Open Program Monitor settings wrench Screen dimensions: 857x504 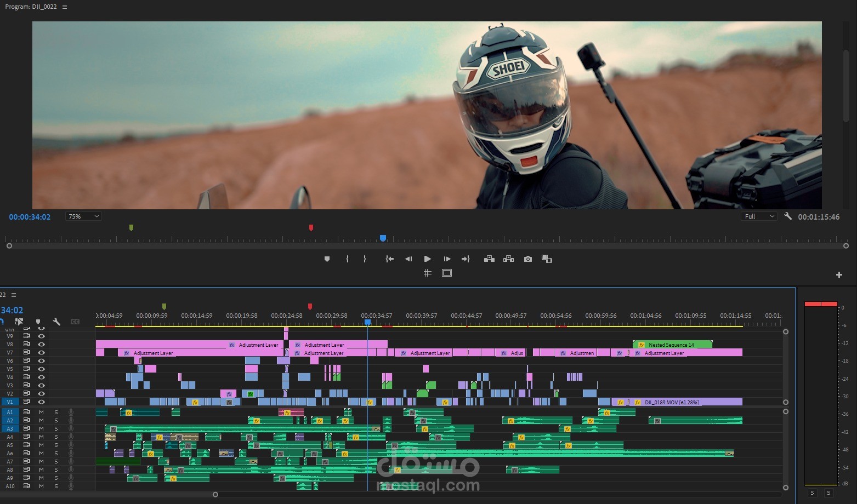pos(788,216)
